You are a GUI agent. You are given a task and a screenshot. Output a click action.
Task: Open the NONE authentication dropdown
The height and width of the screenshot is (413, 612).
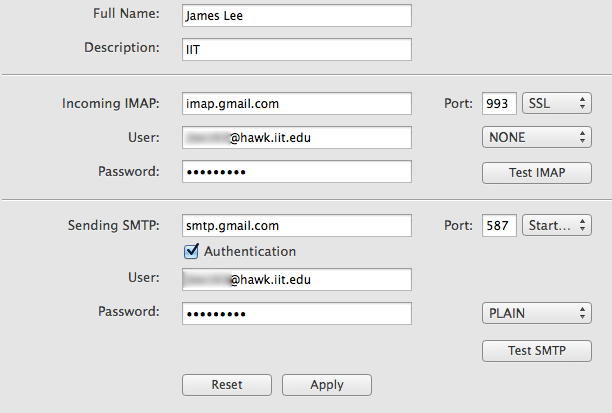coord(536,137)
